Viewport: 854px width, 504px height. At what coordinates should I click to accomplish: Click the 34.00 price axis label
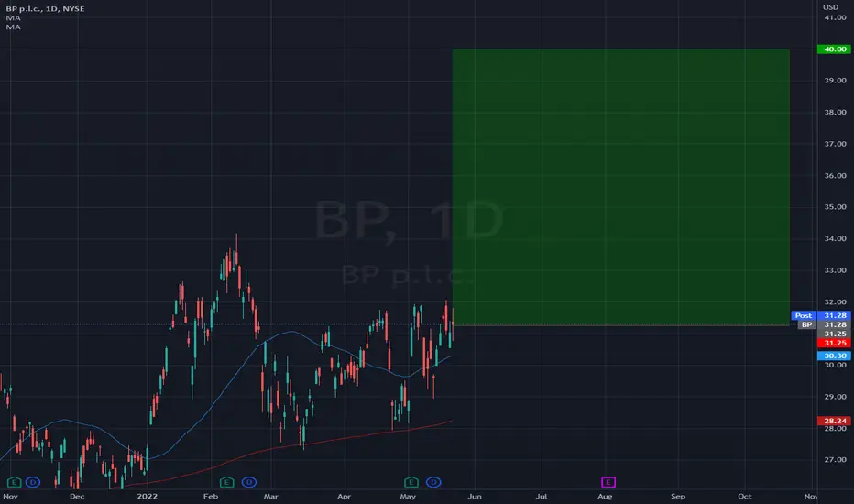tap(836, 238)
